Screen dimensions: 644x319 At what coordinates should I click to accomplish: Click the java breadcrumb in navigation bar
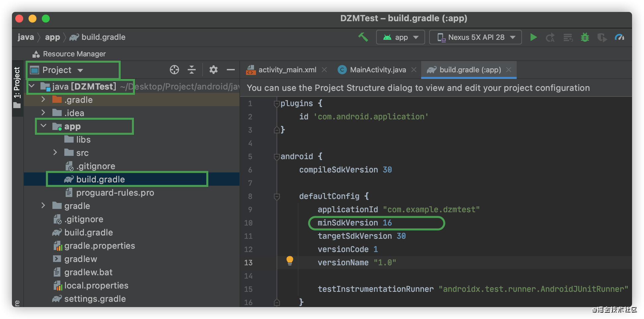coord(26,37)
